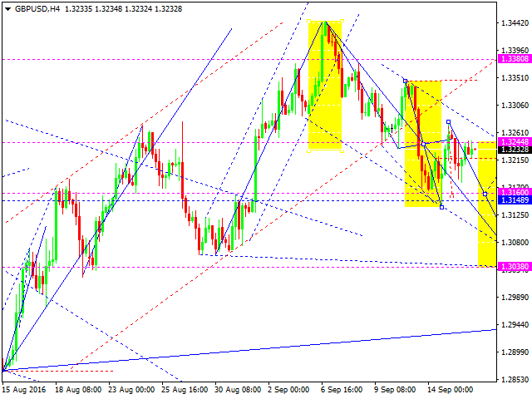Image resolution: width=532 pixels, height=399 pixels.
Task: Click the magenta 1.33808 level price tag
Action: coord(515,59)
